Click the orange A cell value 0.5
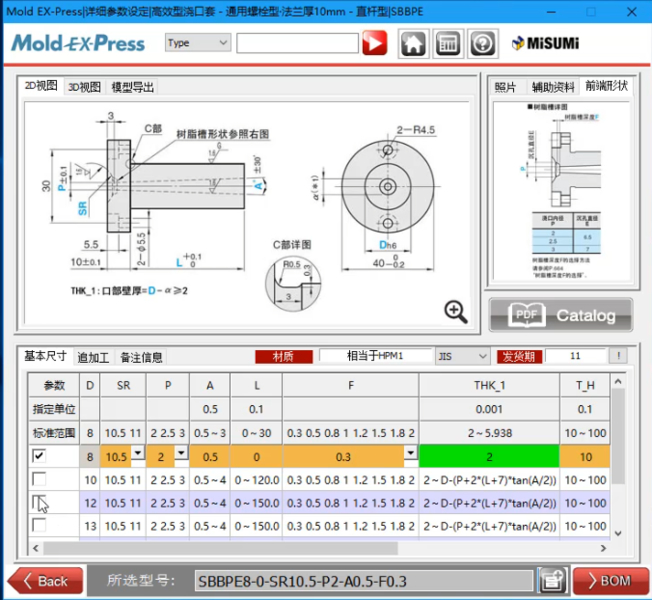The width and height of the screenshot is (652, 600). (210, 457)
